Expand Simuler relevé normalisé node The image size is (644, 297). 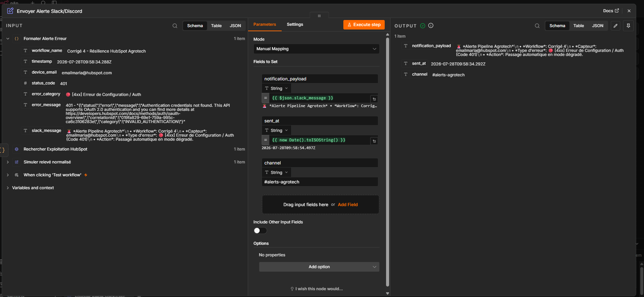tap(8, 162)
